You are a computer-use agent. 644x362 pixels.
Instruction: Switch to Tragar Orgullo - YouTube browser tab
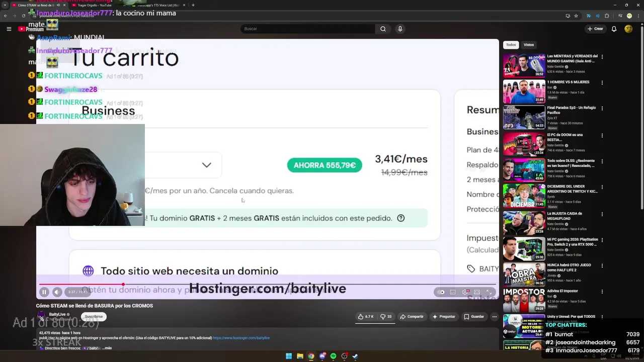click(x=95, y=5)
